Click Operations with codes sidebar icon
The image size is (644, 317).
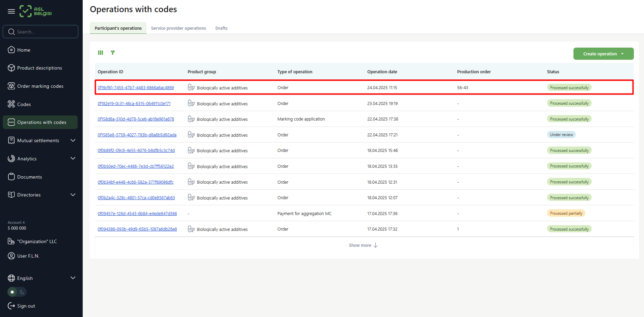pyautogui.click(x=11, y=122)
